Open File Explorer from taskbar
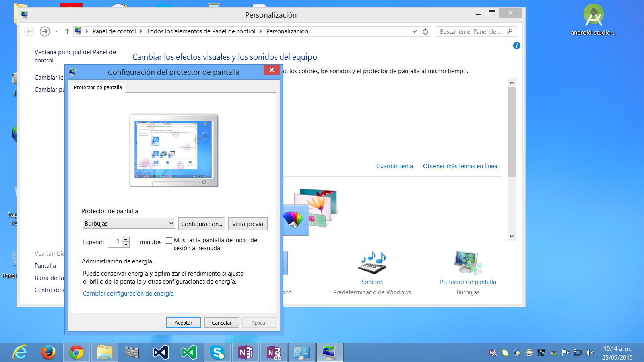 coord(105,353)
